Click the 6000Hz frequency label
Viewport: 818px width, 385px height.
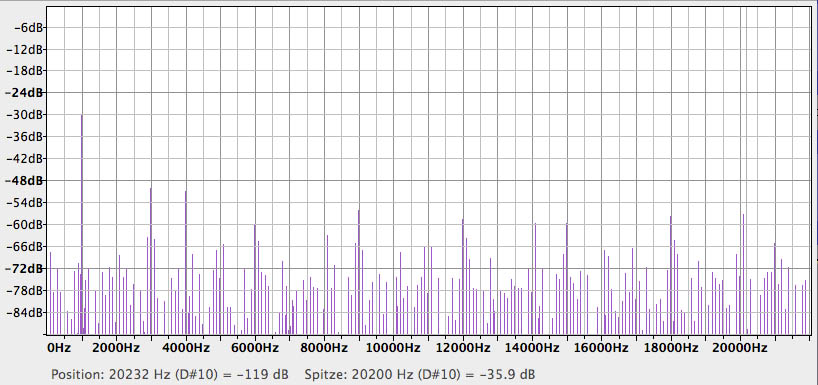(x=255, y=347)
